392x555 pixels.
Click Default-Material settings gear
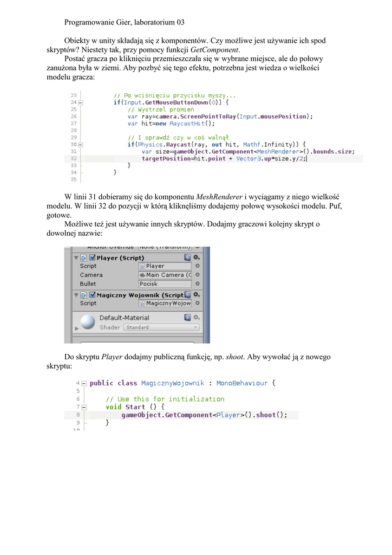coord(197,318)
